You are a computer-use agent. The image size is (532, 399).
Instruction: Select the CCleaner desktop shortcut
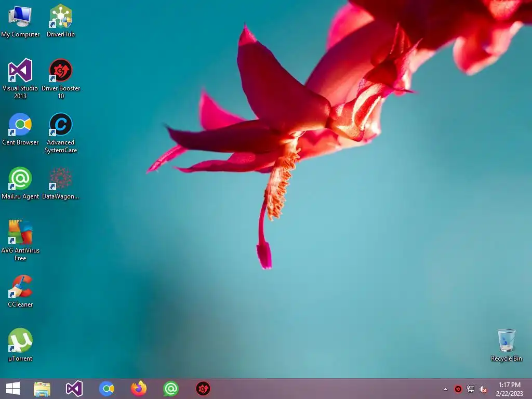[x=20, y=291]
